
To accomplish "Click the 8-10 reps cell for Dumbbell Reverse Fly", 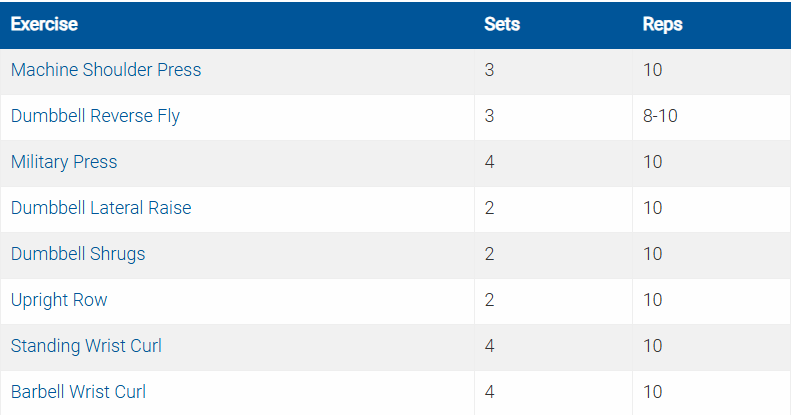I will 661,116.
